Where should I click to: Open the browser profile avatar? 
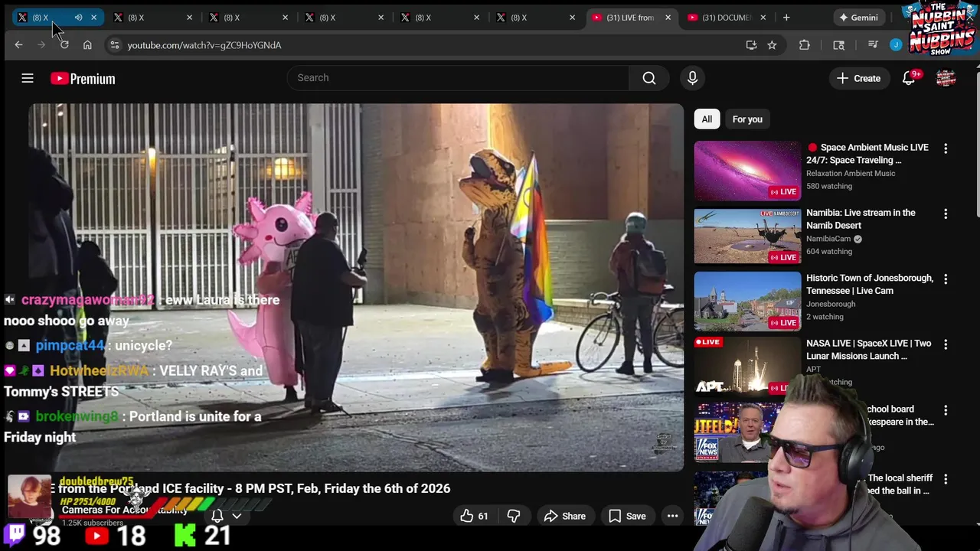pos(896,45)
